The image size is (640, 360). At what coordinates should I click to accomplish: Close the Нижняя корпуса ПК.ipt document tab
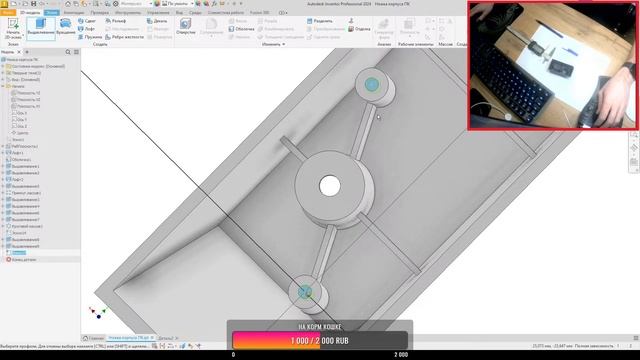tap(152, 338)
